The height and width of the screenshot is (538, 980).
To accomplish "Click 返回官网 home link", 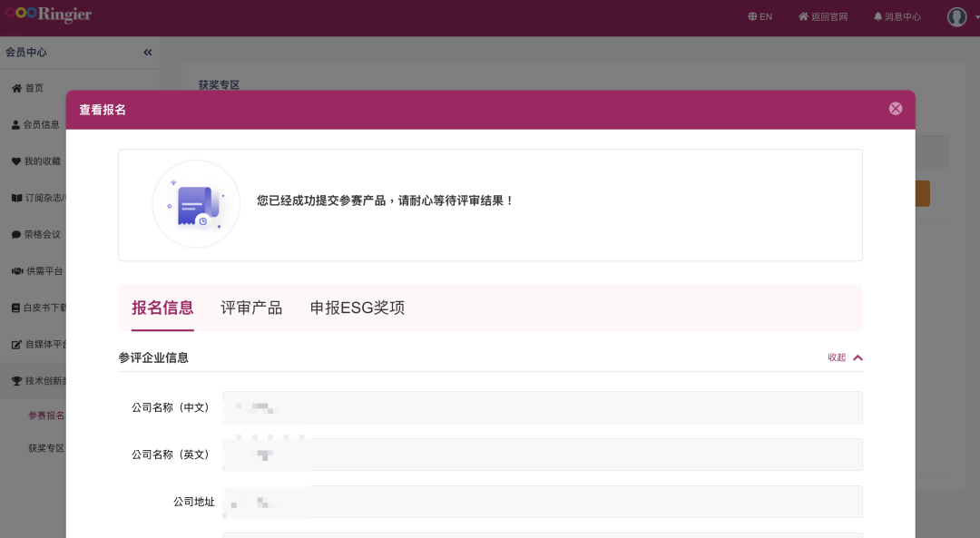I will [x=822, y=16].
